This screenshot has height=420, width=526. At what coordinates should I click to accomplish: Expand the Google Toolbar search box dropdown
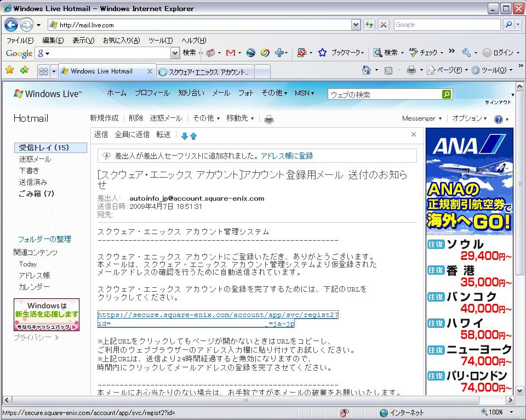175,53
